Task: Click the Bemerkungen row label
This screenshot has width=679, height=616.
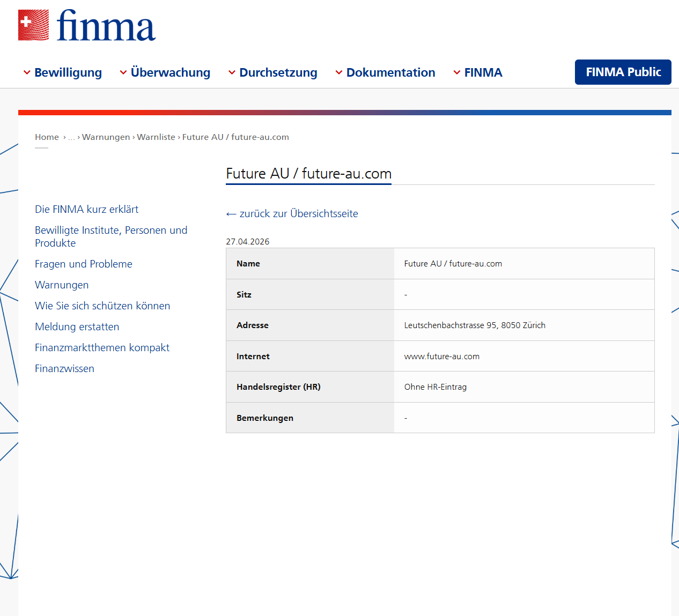Action: point(265,418)
